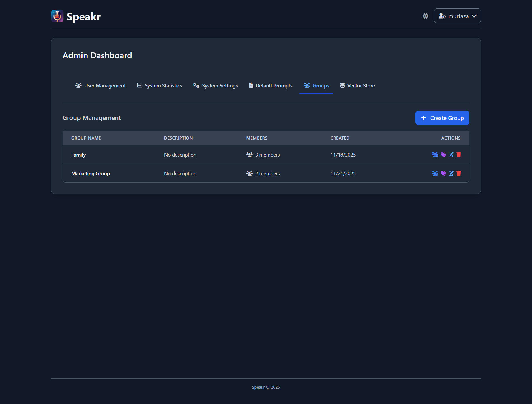Open the murtaza user dropdown menu
The height and width of the screenshot is (404, 532).
click(x=457, y=16)
